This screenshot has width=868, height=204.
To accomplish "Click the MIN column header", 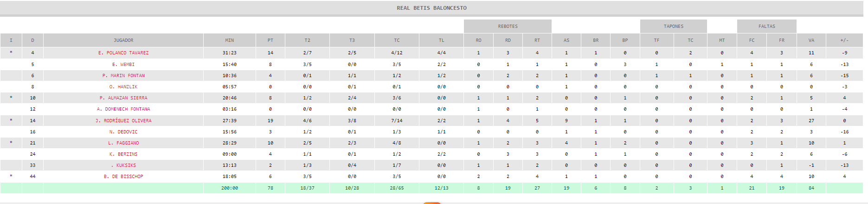I will tap(230, 40).
